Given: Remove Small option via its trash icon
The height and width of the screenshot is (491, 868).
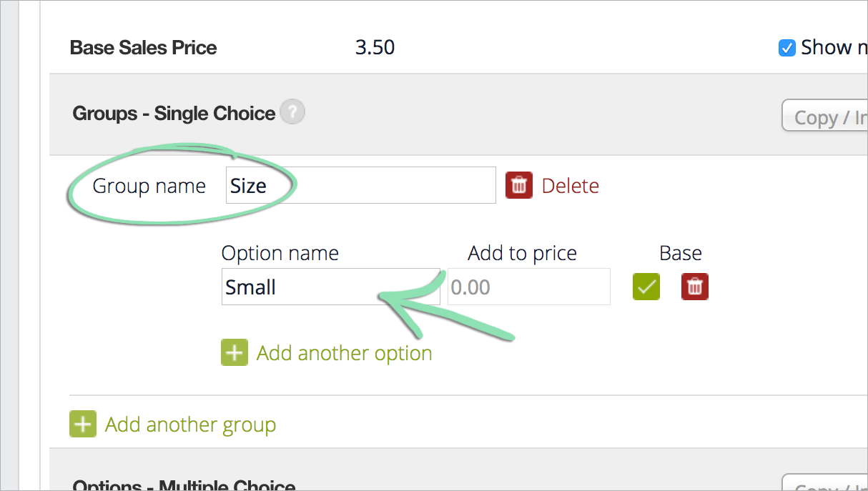Looking at the screenshot, I should (x=695, y=287).
